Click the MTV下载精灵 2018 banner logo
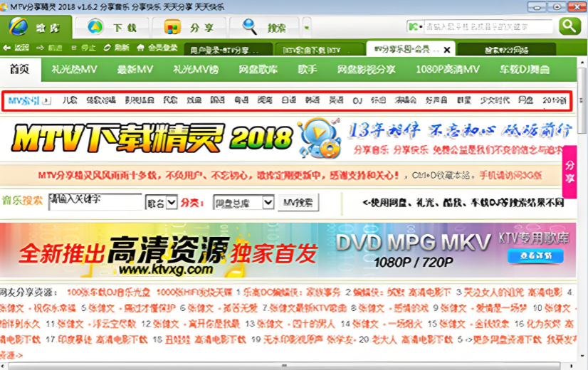This screenshot has width=588, height=370. coord(152,138)
